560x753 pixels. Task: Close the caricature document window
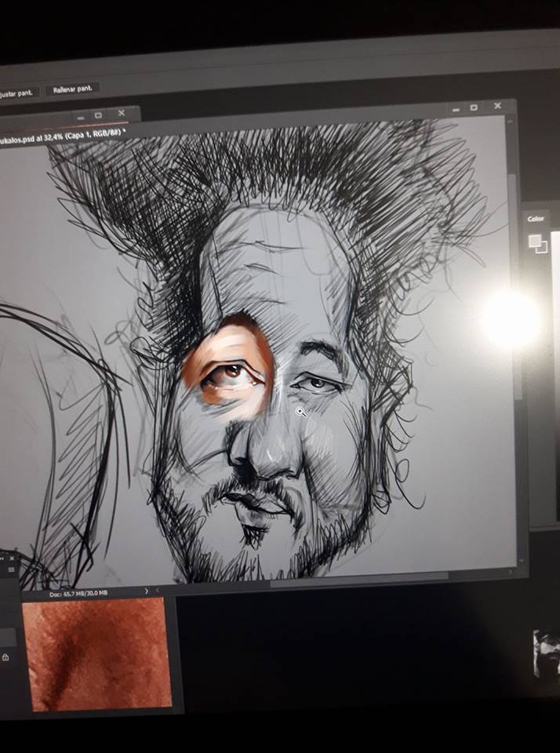tap(497, 106)
